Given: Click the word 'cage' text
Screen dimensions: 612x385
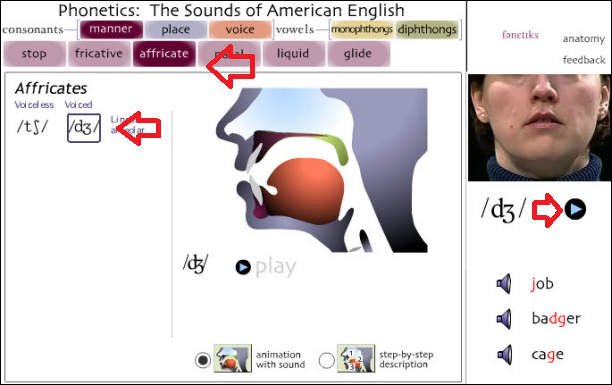Looking at the screenshot, I should point(548,355).
